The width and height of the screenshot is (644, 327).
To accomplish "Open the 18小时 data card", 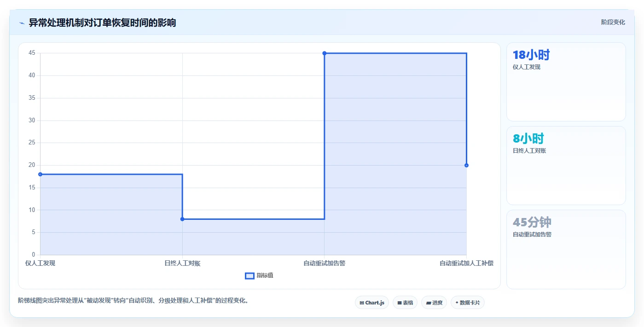I will pyautogui.click(x=566, y=82).
